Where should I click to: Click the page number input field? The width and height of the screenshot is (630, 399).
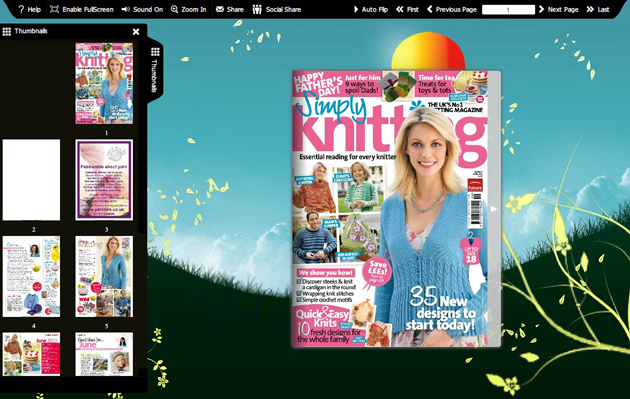508,10
